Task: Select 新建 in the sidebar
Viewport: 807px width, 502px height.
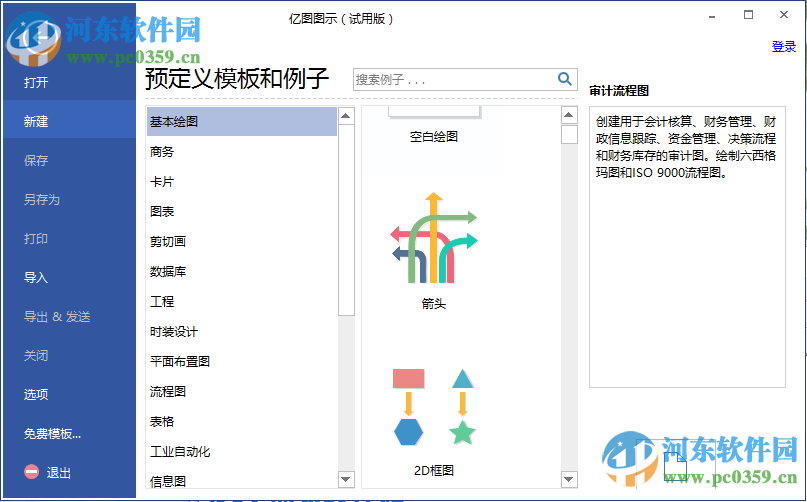Action: coord(69,121)
